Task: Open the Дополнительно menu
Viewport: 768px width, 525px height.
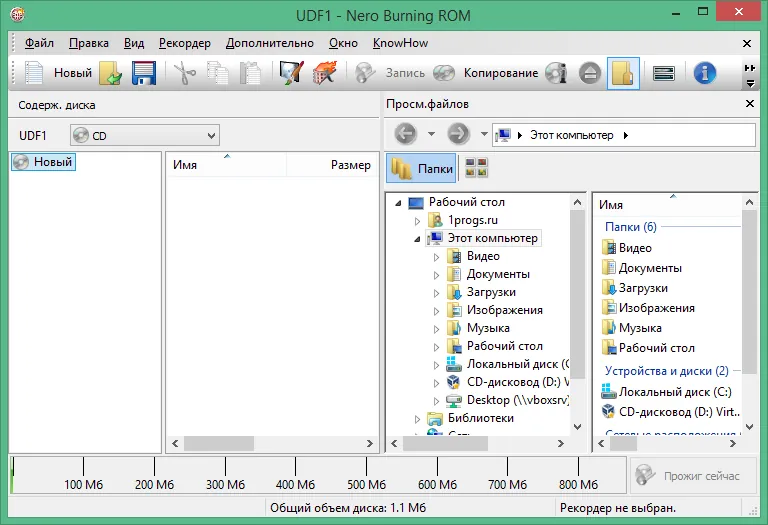Action: coord(269,43)
